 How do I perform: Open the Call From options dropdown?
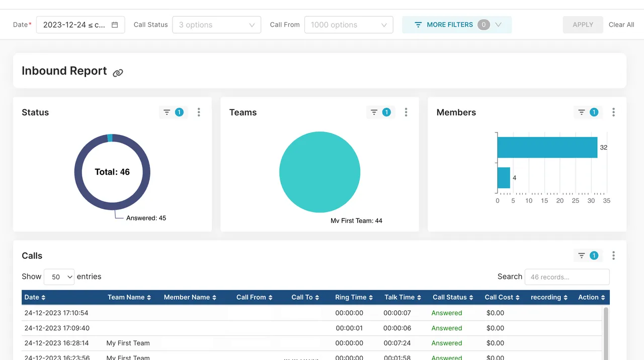(x=349, y=25)
